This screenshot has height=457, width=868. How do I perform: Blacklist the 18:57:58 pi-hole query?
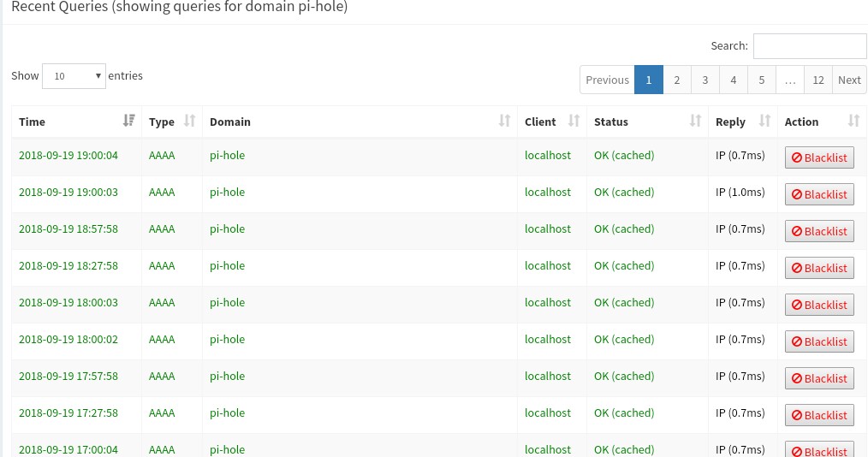[x=819, y=231]
